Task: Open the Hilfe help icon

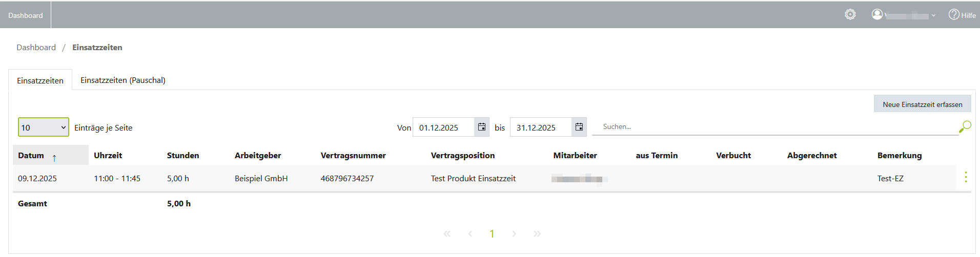Action: pyautogui.click(x=954, y=14)
